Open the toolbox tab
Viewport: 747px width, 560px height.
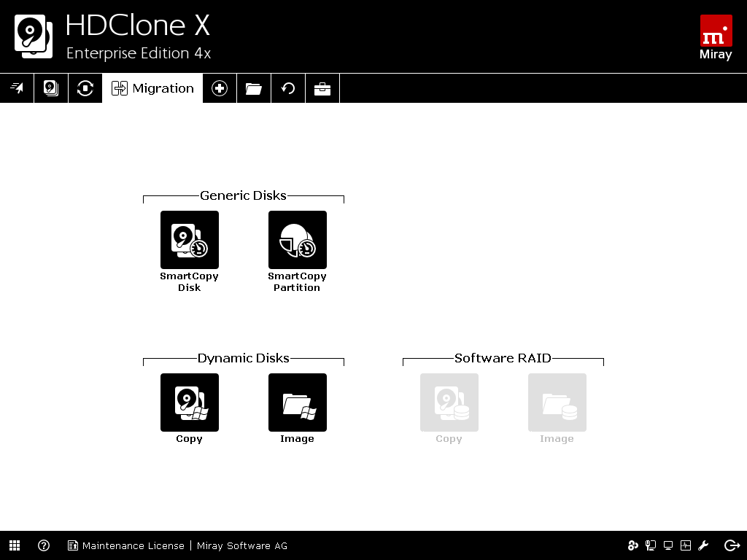pos(322,88)
